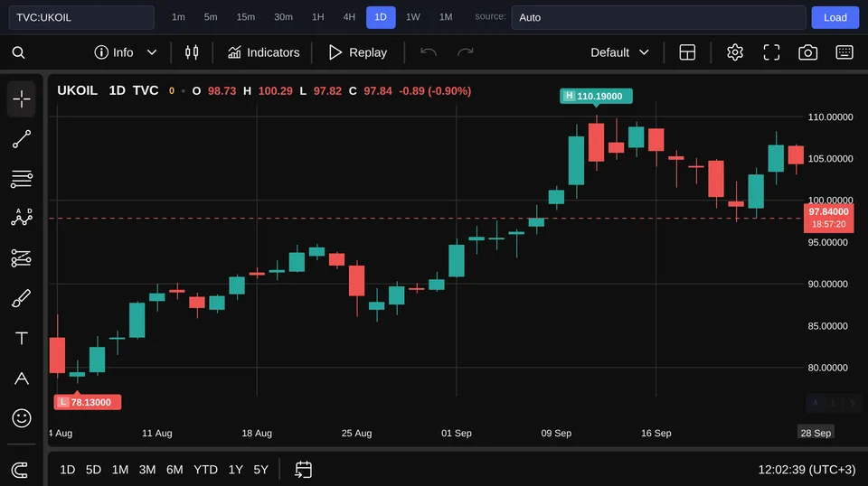
Task: Switch to 4H timeframe
Action: (x=349, y=17)
